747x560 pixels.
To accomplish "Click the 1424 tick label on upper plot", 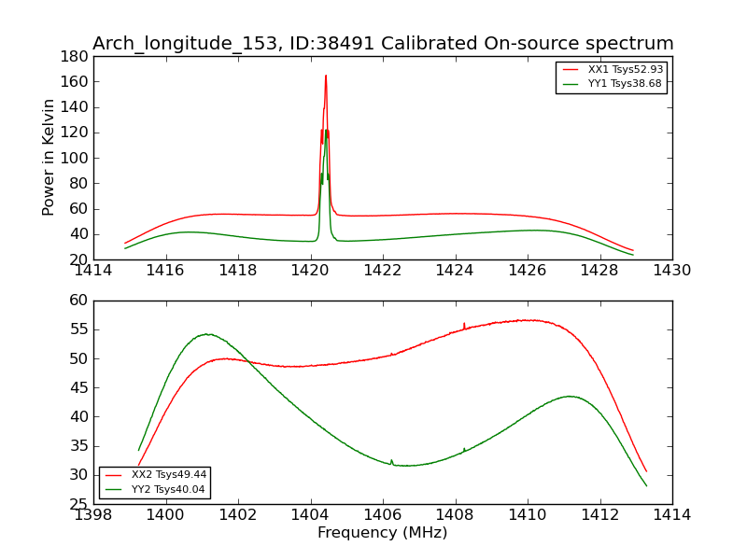I will pyautogui.click(x=455, y=271).
